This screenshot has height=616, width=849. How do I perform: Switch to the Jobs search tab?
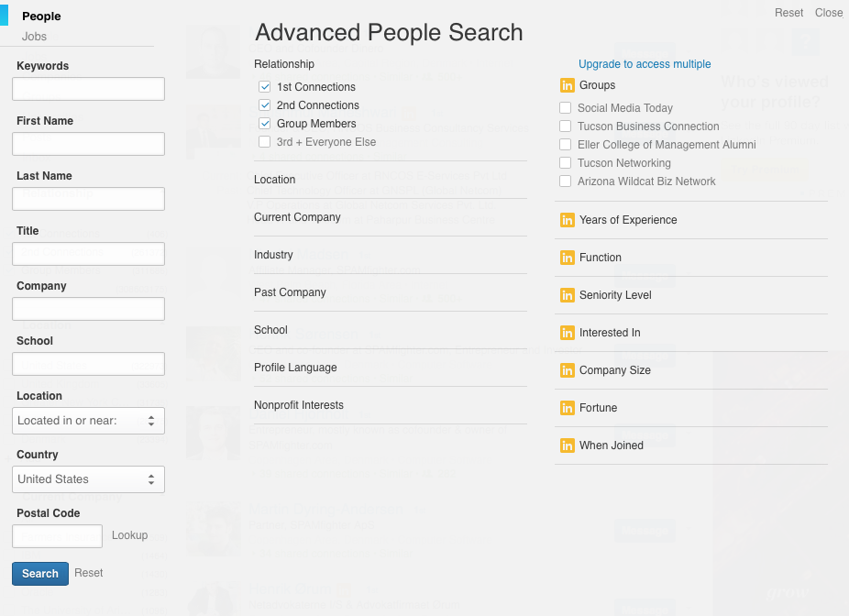[34, 37]
